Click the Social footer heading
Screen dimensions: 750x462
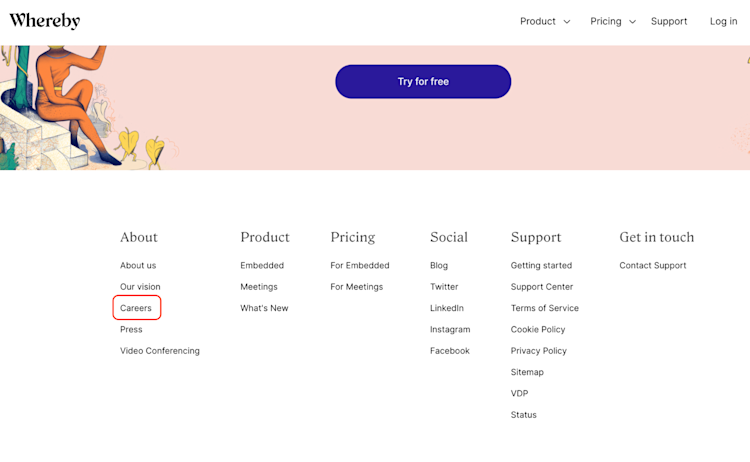tap(449, 237)
